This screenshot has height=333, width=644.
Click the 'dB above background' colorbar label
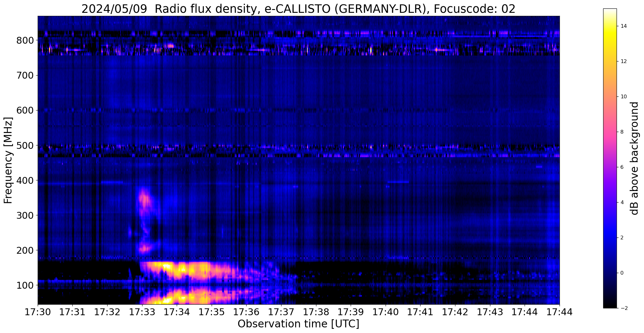click(x=634, y=158)
